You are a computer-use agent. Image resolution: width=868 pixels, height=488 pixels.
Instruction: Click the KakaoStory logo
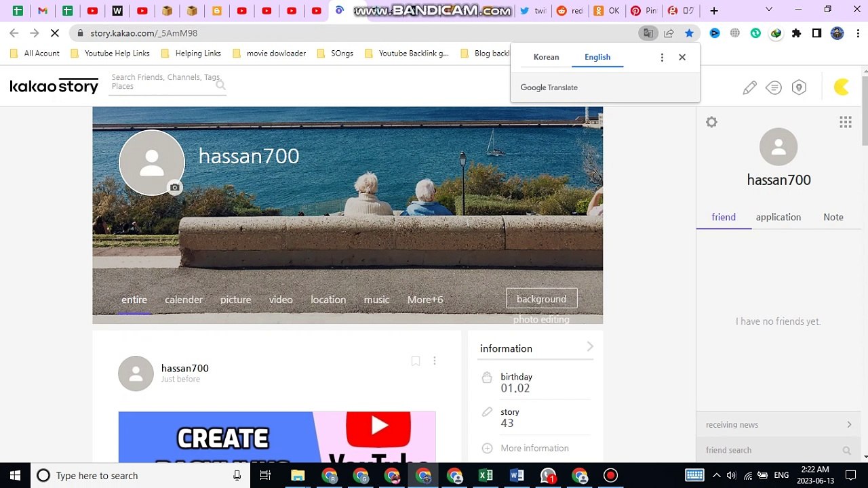tap(54, 86)
